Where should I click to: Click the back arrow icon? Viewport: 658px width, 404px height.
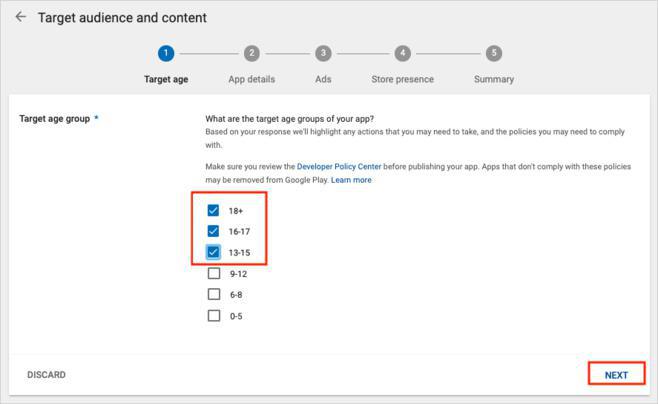click(21, 18)
